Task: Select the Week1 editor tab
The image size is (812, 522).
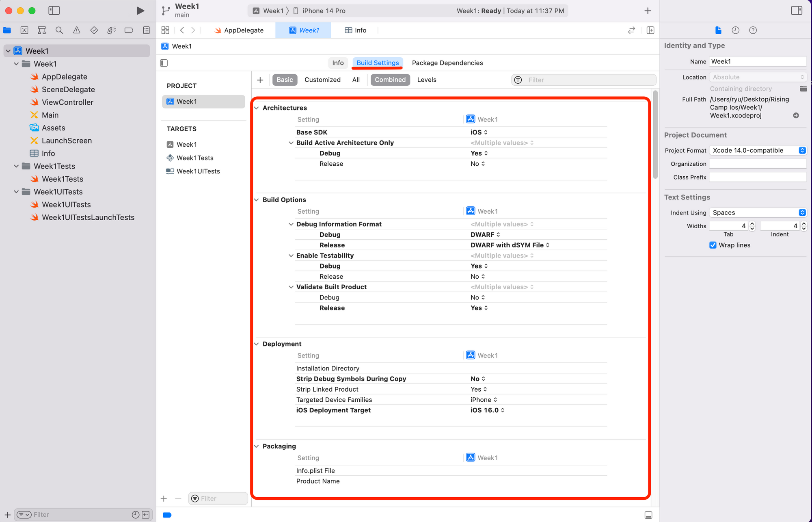Action: (x=304, y=30)
